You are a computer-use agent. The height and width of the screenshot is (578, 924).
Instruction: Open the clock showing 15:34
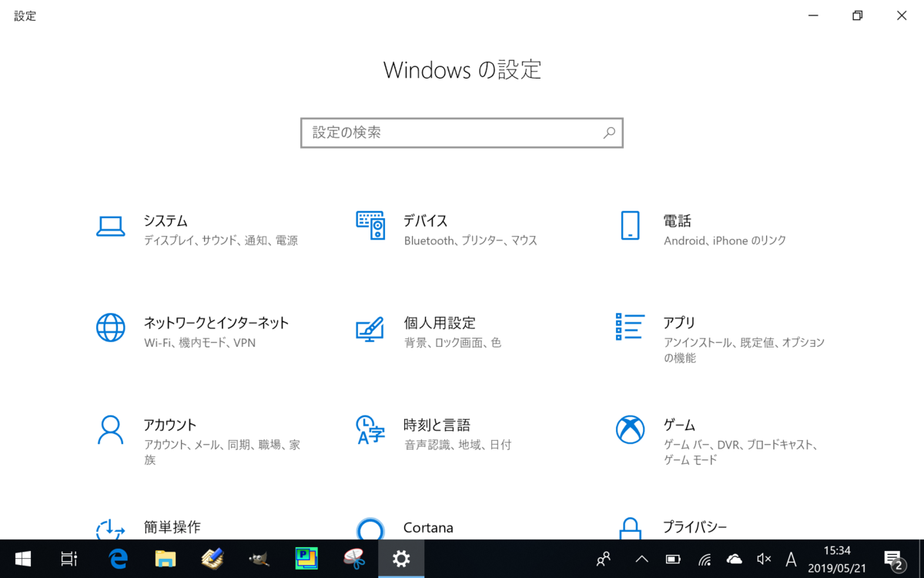[x=836, y=559]
